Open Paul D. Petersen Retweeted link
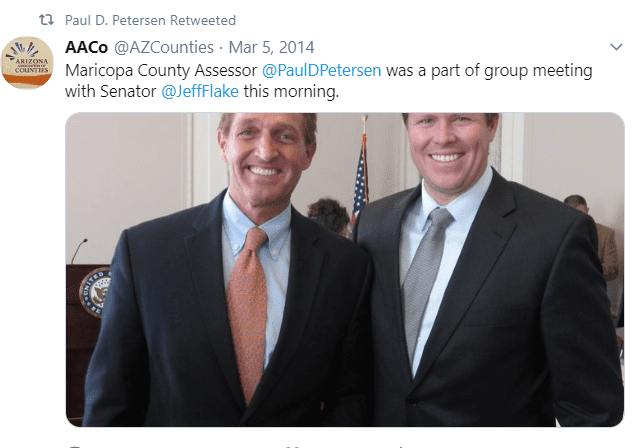Screen dimensions: 640x448 coord(150,20)
